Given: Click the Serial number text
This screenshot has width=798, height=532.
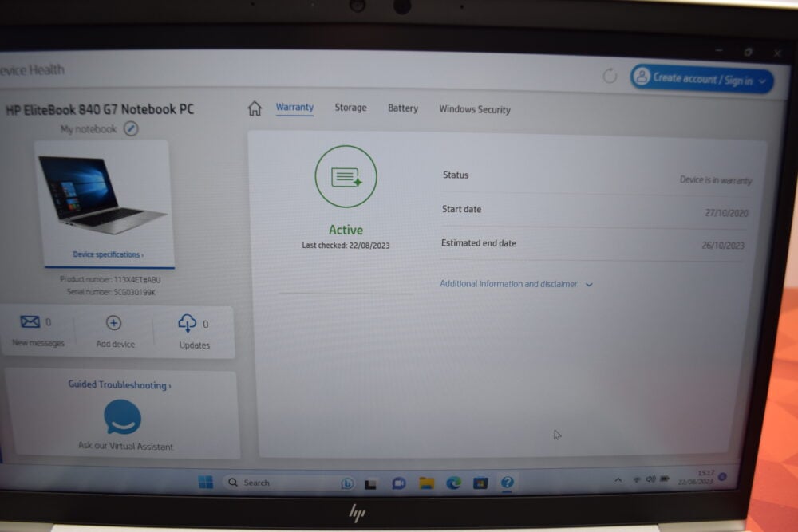Looking at the screenshot, I should (x=111, y=292).
